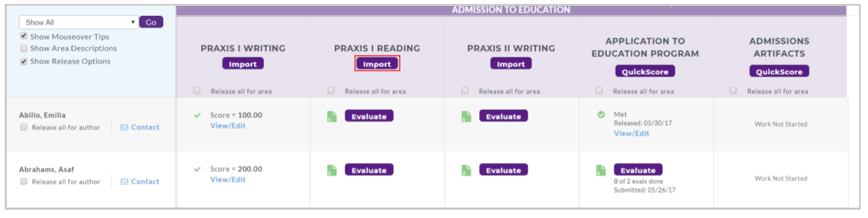The height and width of the screenshot is (218, 868).
Task: Click green document icon for Abrahams Praxis I Reading
Action: click(332, 170)
